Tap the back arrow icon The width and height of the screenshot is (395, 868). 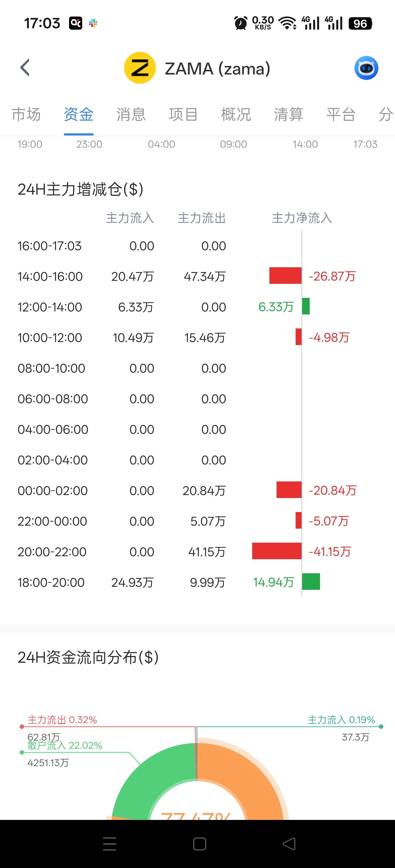(x=25, y=68)
